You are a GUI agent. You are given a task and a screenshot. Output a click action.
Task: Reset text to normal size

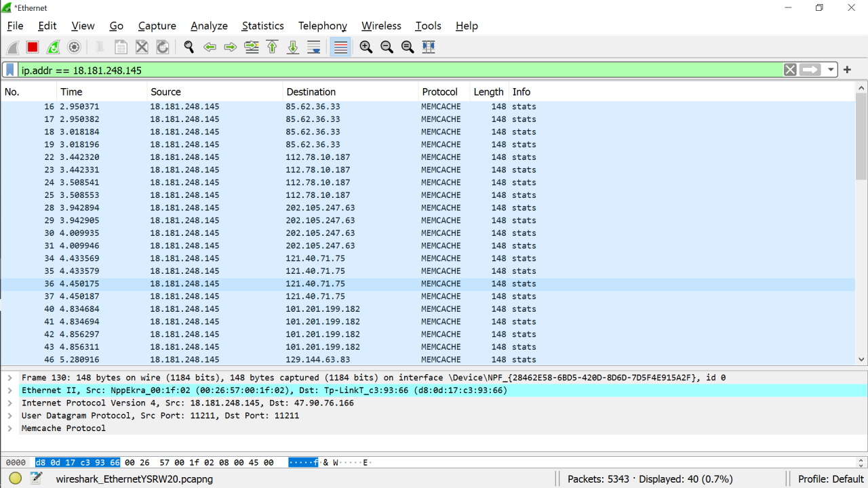click(x=408, y=47)
